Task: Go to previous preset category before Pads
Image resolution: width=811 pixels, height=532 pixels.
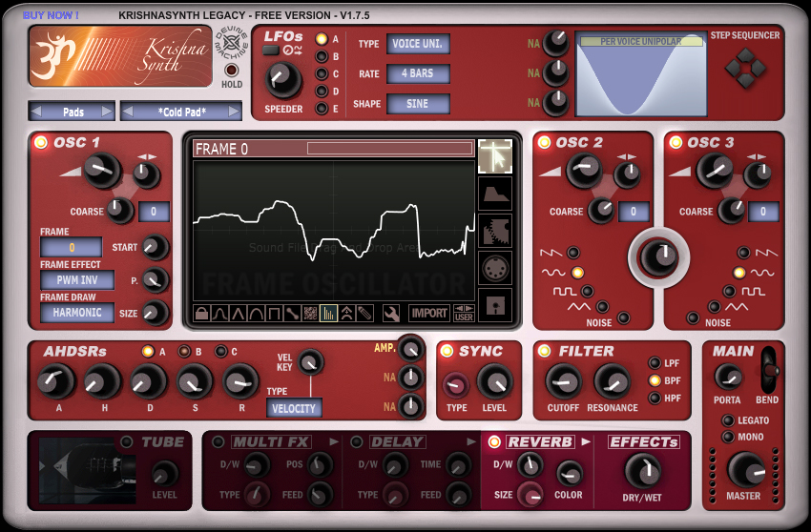Action: [x=36, y=112]
